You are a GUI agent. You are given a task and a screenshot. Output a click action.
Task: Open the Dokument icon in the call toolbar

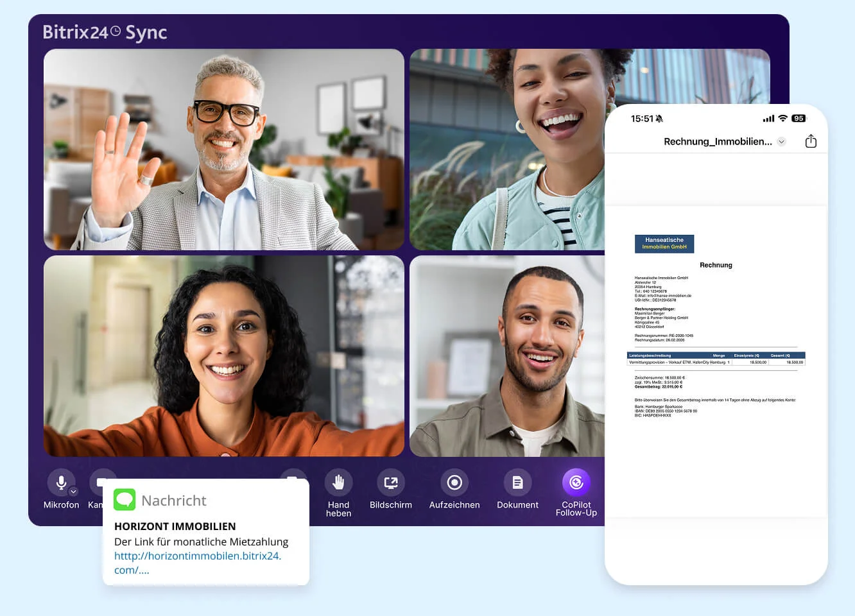coord(517,483)
